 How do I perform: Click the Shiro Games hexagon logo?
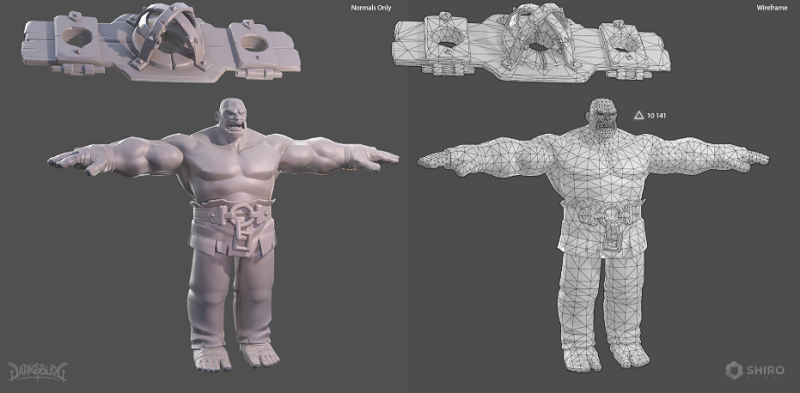point(734,371)
